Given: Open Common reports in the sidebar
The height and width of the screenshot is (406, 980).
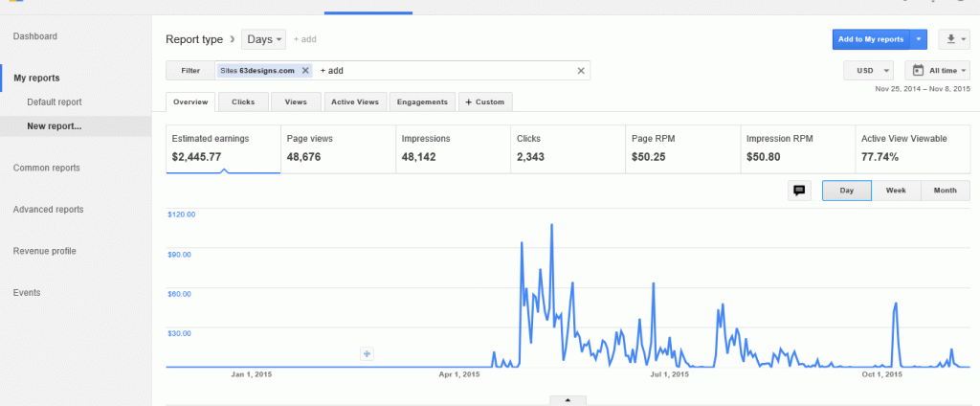Looking at the screenshot, I should pyautogui.click(x=46, y=168).
